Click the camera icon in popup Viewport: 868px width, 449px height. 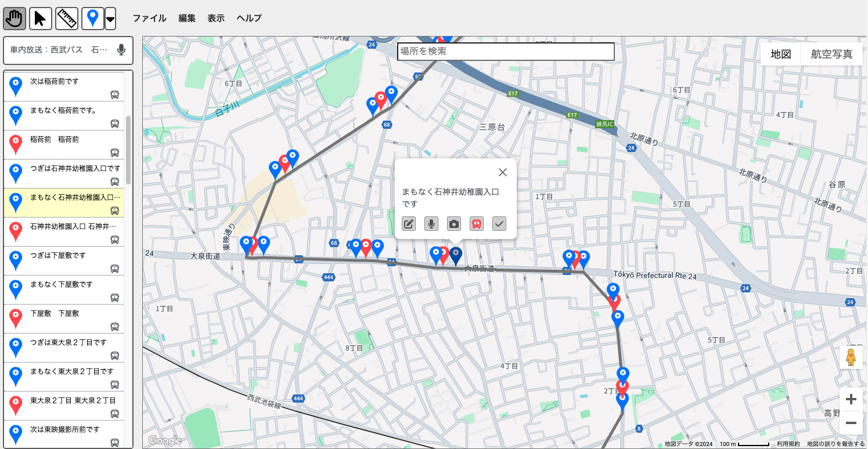tap(454, 224)
